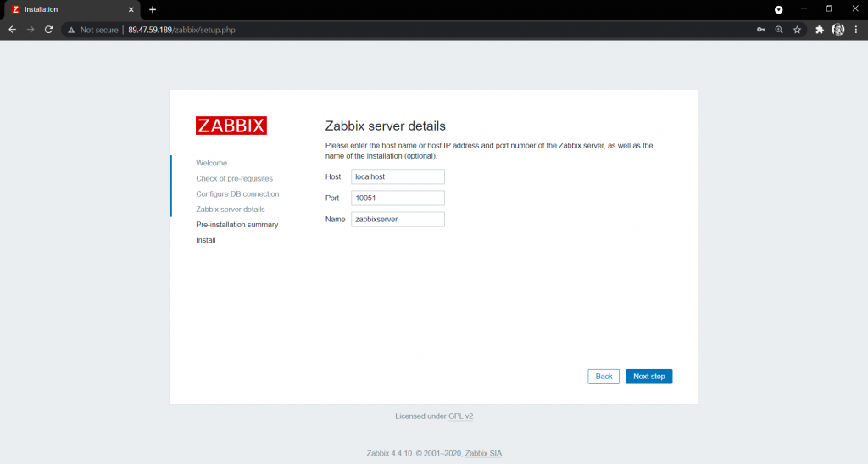Image resolution: width=868 pixels, height=464 pixels.
Task: Restore down the browser window
Action: click(829, 9)
